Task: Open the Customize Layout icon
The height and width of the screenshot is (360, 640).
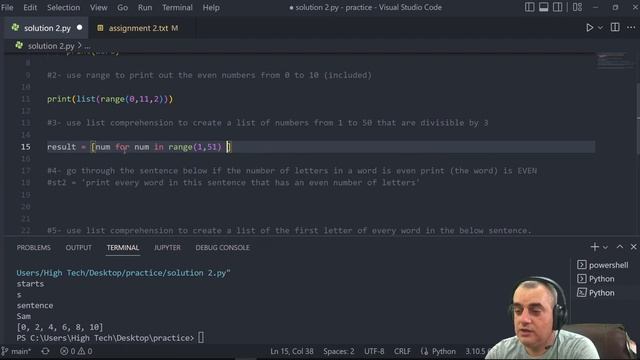Action: tap(577, 7)
